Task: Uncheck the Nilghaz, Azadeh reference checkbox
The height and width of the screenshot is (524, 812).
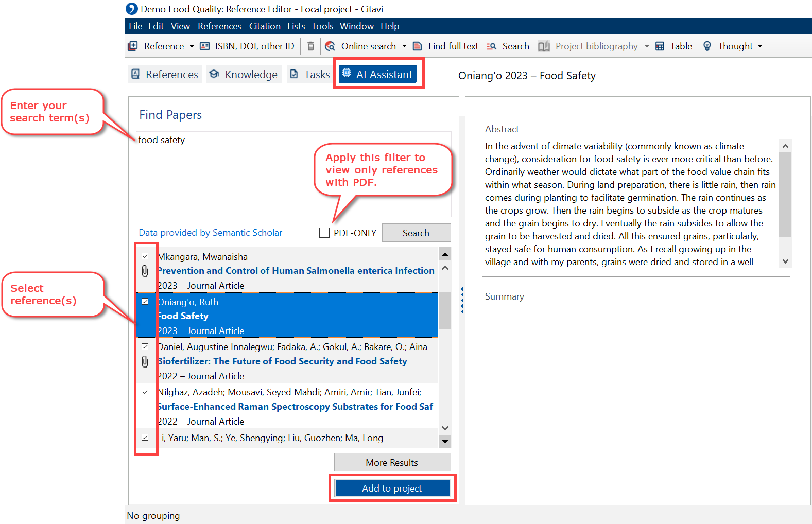Action: 145,392
